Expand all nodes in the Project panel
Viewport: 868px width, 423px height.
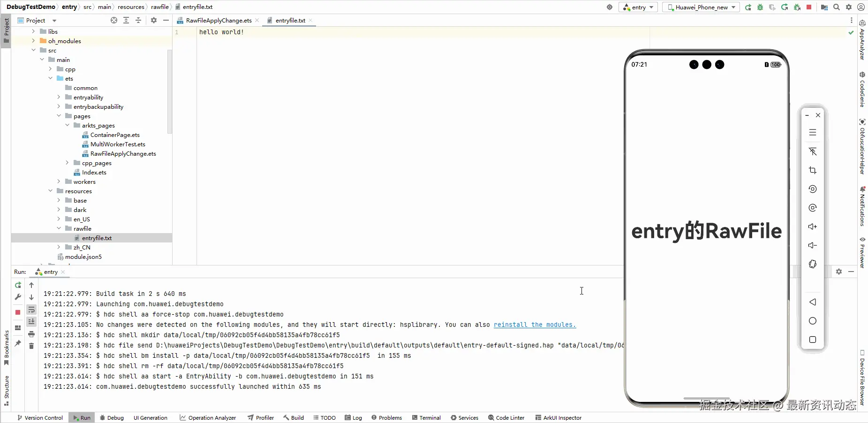pyautogui.click(x=126, y=20)
